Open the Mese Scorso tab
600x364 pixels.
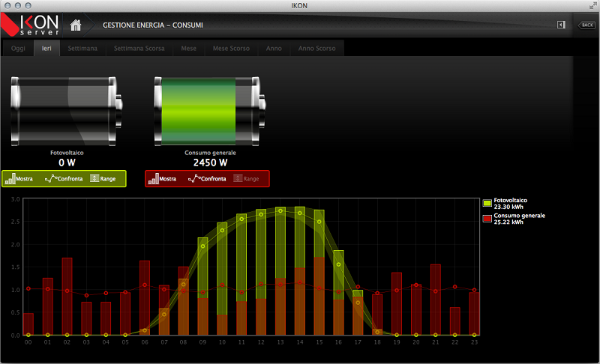tap(231, 48)
